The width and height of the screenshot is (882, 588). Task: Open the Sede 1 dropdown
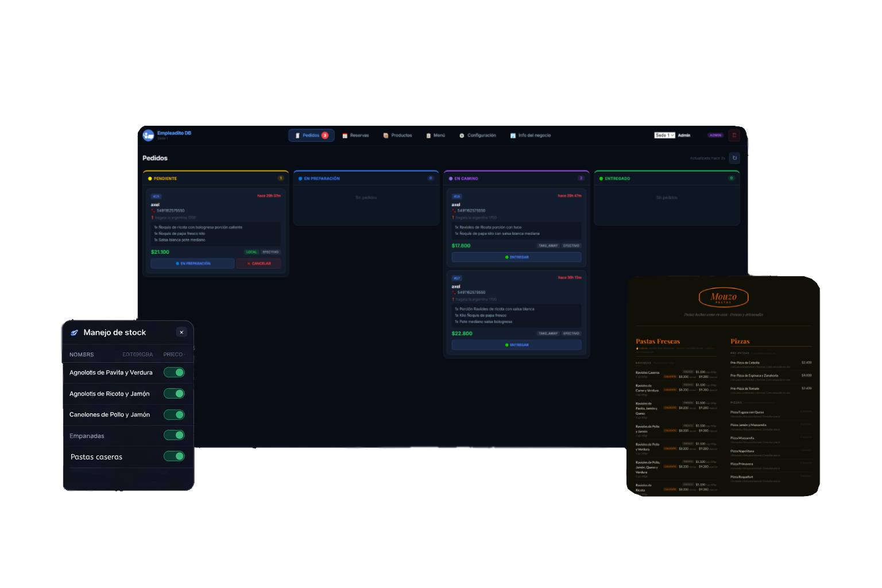pyautogui.click(x=664, y=136)
